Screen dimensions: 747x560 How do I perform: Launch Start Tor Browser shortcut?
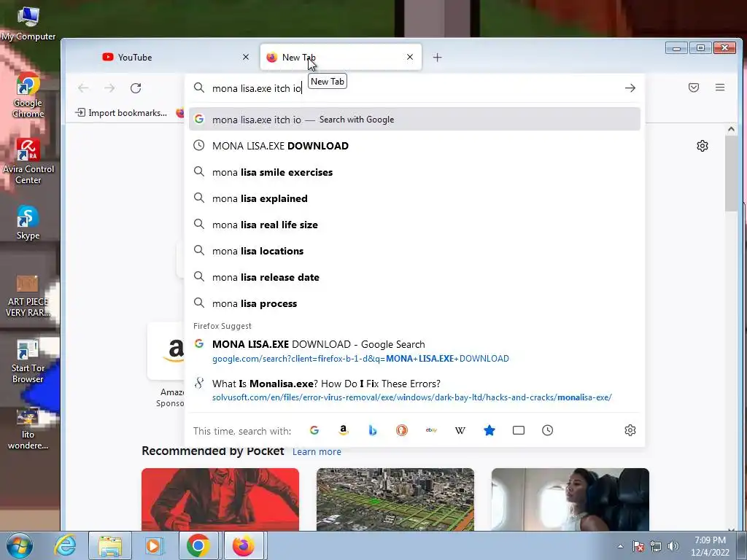(x=28, y=361)
